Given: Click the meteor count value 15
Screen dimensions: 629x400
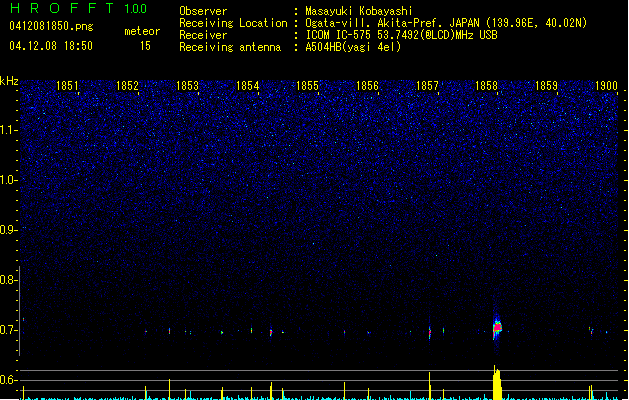Looking at the screenshot, I should click(146, 46).
